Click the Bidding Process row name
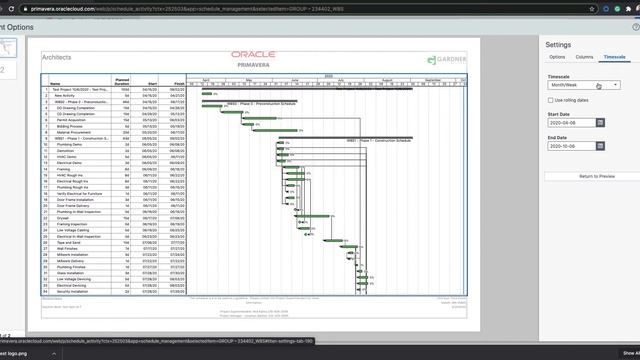 point(69,126)
